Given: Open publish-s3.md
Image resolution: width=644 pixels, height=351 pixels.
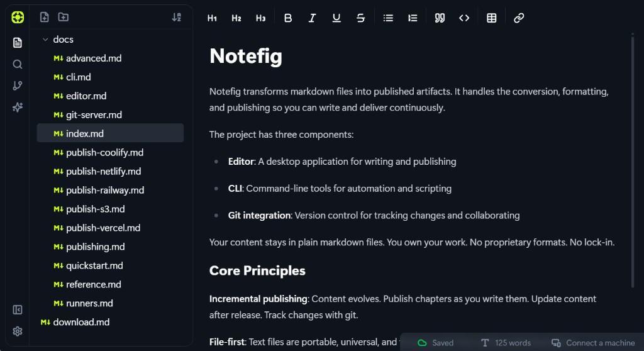Looking at the screenshot, I should [x=110, y=209].
